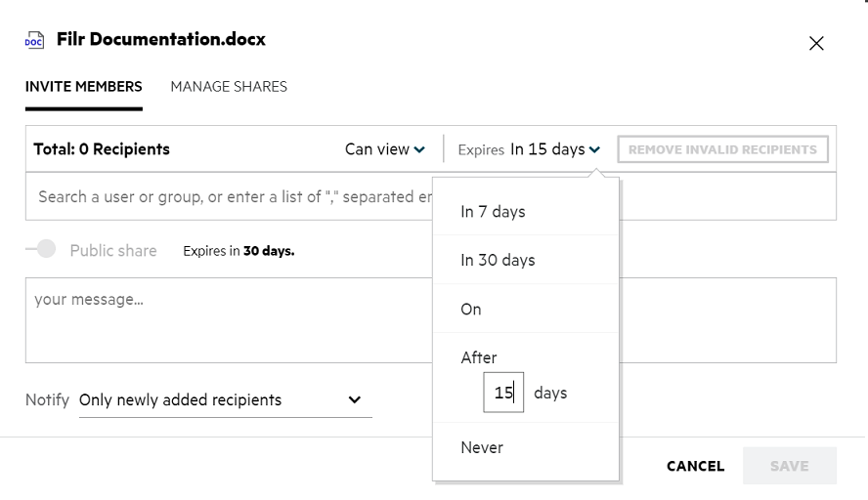This screenshot has height=500, width=868.
Task: Enable the Public share toggle
Action: click(41, 250)
